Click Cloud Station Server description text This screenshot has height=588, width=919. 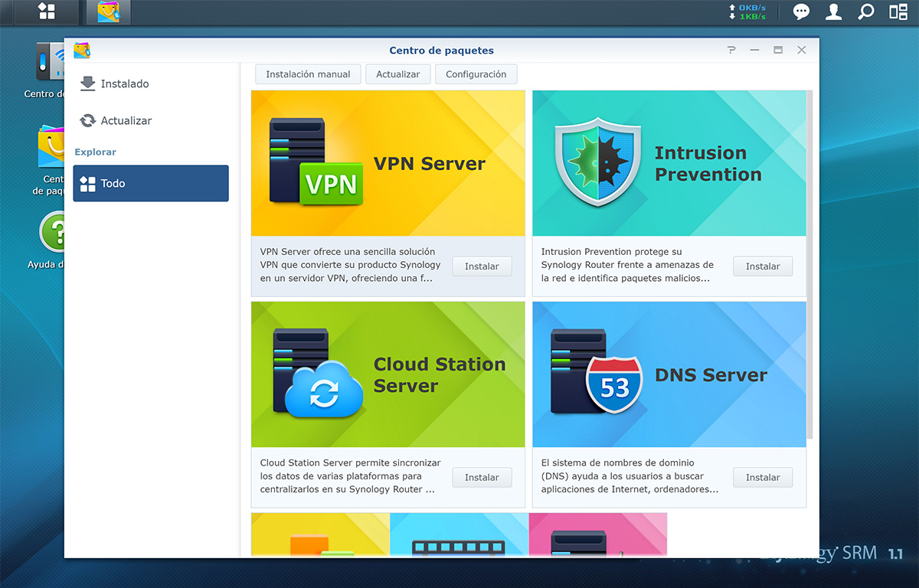tap(350, 476)
